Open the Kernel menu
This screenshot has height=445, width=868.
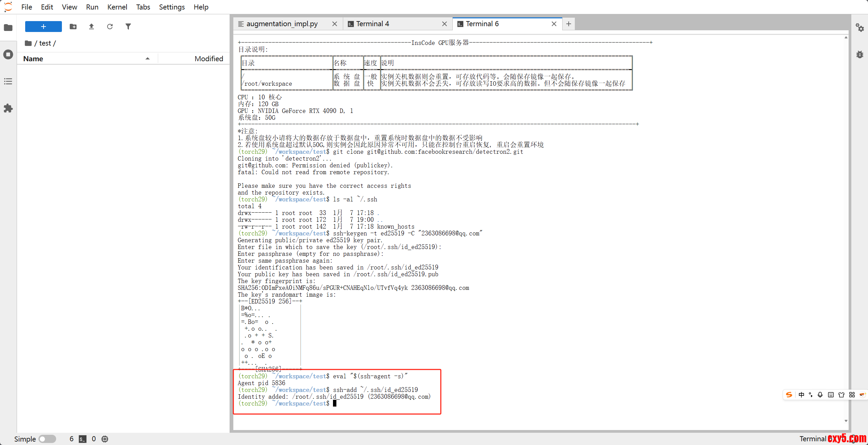117,7
